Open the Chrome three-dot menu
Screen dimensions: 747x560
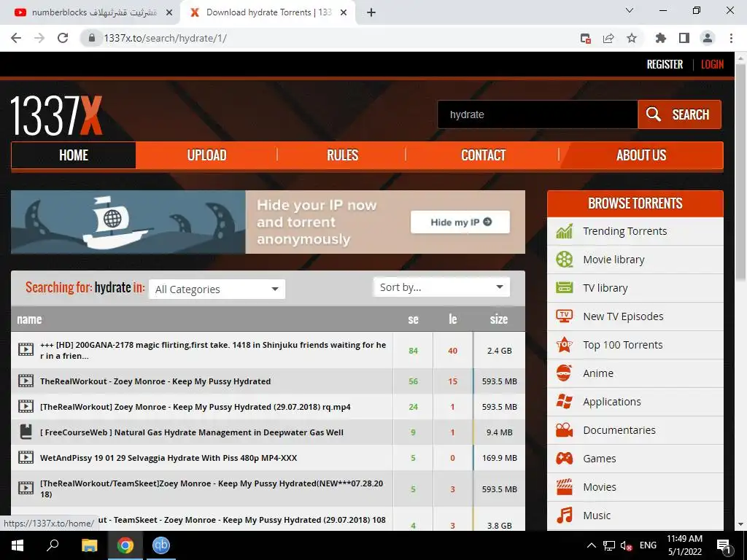tap(731, 38)
